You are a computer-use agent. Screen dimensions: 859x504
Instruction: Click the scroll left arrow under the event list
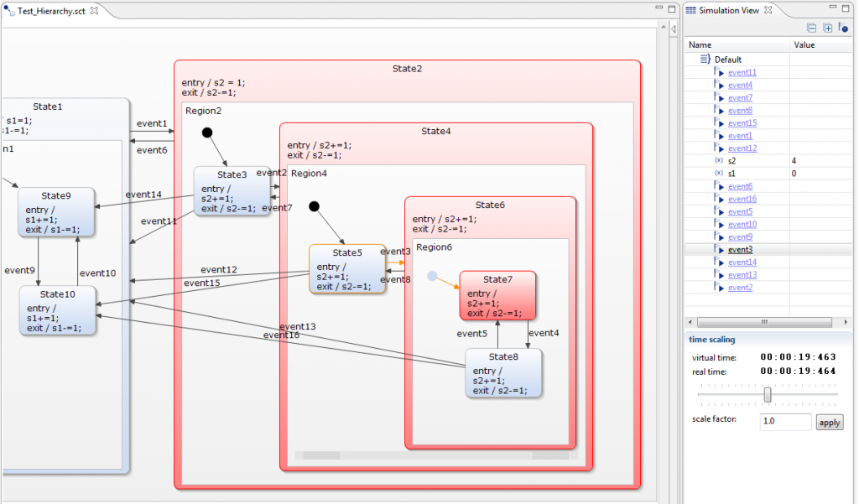(x=690, y=322)
